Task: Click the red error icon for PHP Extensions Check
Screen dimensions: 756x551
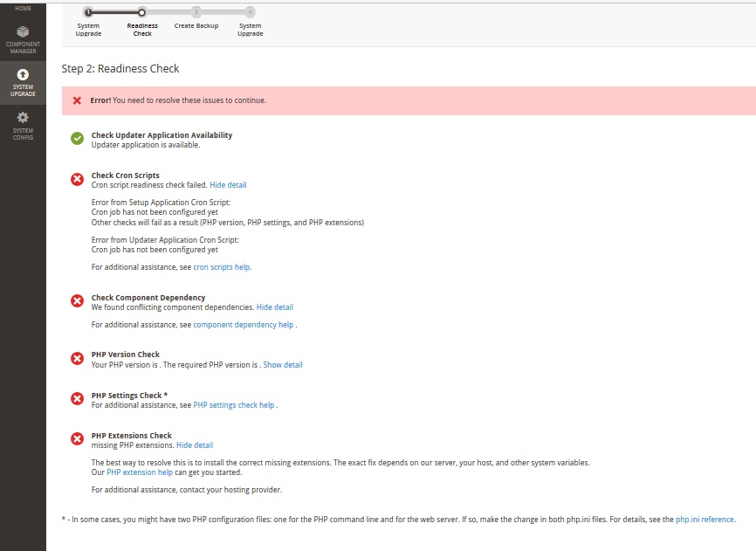Action: point(76,438)
